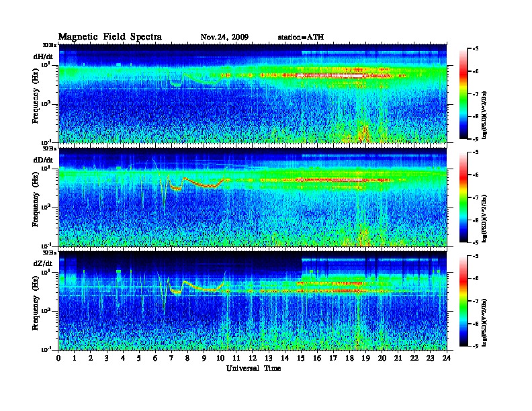Image resolution: width=532 pixels, height=411 pixels.
Task: Click the date "Nov.24, 2009"
Action: pyautogui.click(x=224, y=38)
